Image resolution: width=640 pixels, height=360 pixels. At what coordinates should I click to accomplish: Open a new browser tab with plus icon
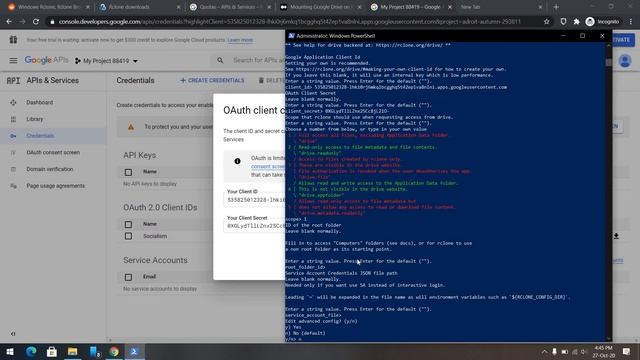click(x=556, y=7)
